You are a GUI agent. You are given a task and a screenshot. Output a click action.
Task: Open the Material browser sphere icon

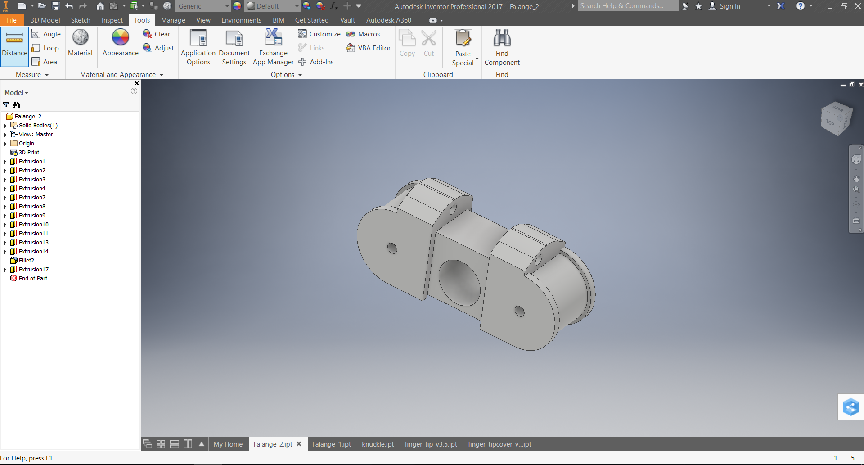(x=80, y=38)
